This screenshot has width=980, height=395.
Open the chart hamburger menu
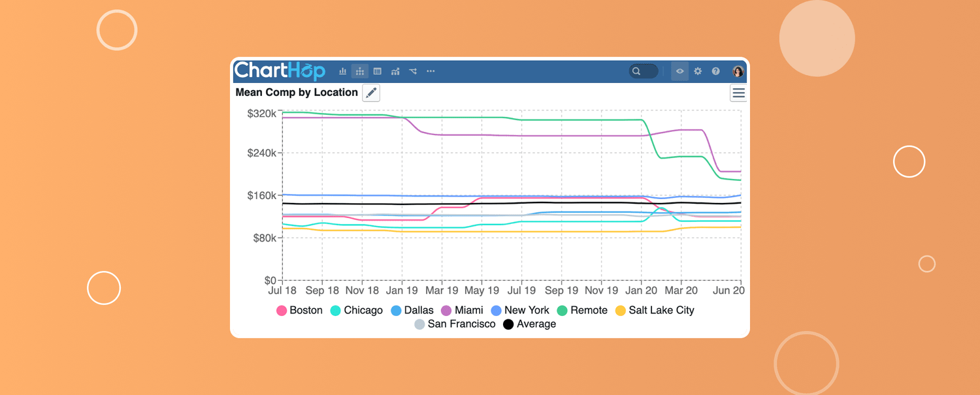[x=738, y=93]
